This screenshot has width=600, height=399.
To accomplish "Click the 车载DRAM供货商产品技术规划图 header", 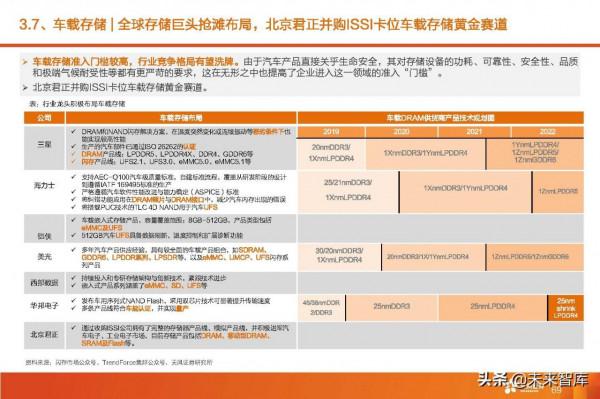I will click(440, 118).
